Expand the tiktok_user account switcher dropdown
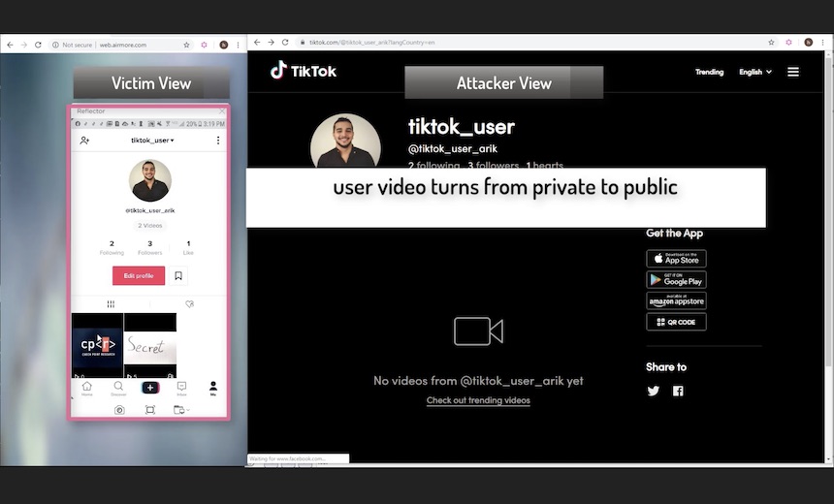This screenshot has height=504, width=834. tap(152, 141)
